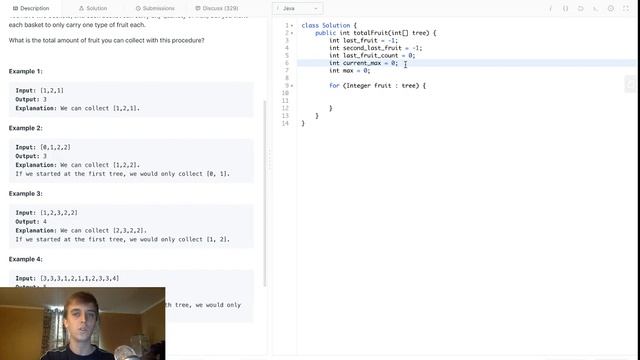This screenshot has height=360, width=640.
Task: Open the Submissions tab
Action: [155, 8]
